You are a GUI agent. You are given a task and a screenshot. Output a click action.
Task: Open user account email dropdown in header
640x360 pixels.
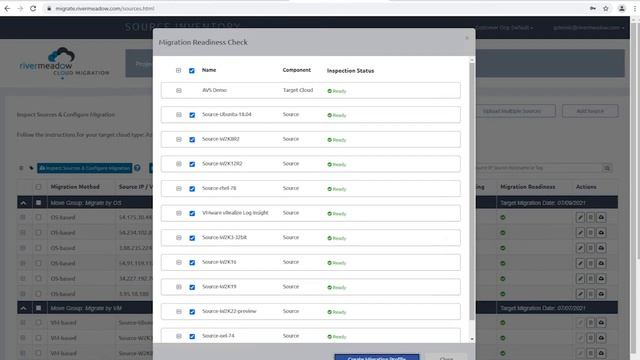(x=589, y=28)
